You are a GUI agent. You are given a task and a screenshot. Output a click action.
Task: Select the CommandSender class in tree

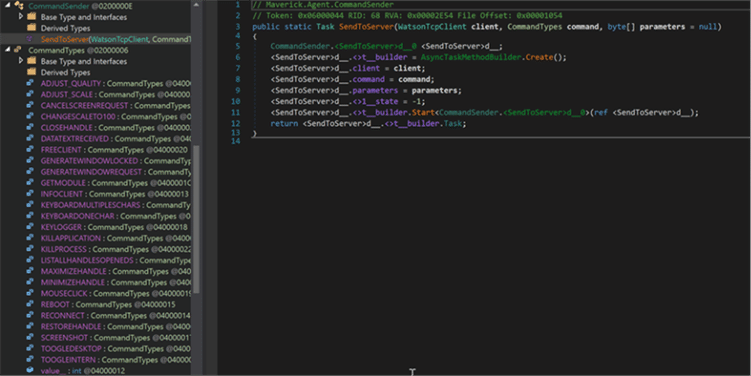coord(80,6)
